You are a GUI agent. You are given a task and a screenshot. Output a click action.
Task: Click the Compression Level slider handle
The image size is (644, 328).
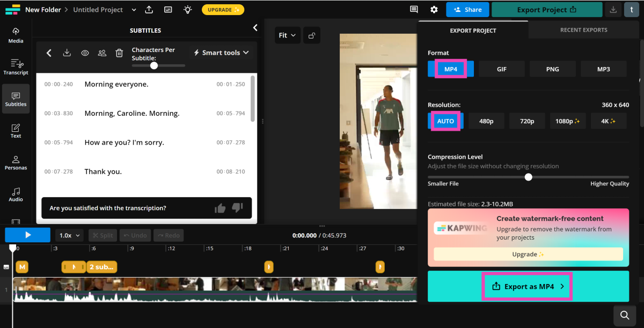point(529,177)
